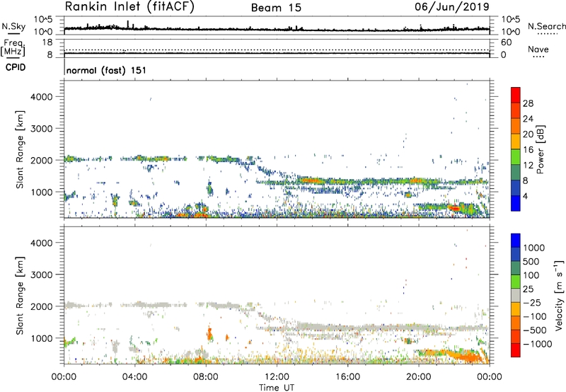
Task: Click the 'Power [dB]' colorbar label
Action: [x=540, y=149]
